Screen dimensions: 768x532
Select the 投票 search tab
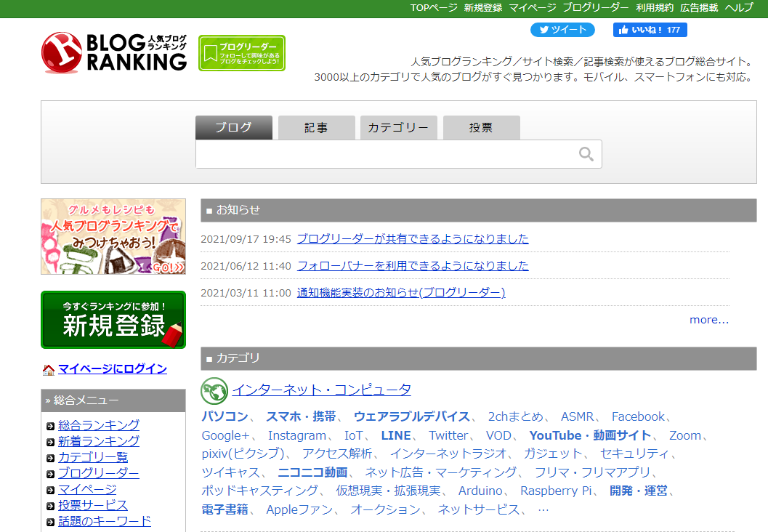[481, 128]
